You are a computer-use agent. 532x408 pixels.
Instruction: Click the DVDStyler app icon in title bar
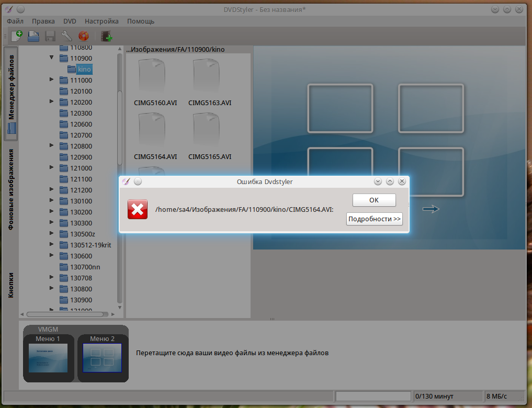click(x=9, y=9)
